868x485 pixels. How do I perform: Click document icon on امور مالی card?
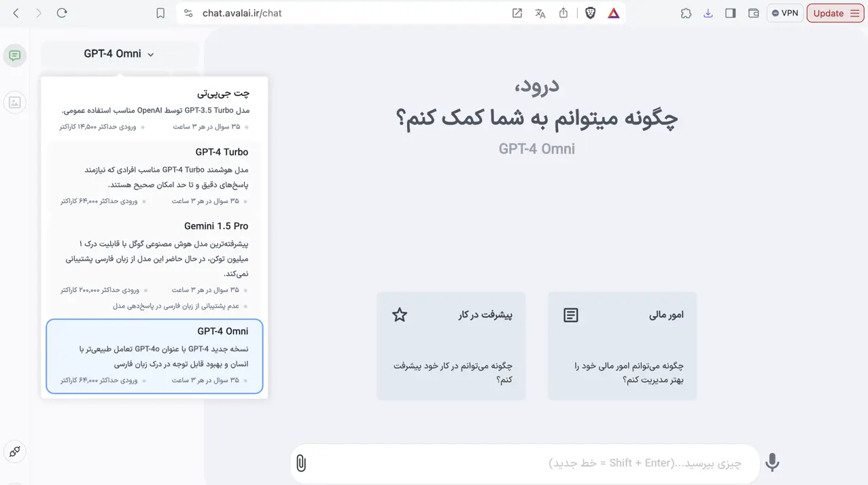pos(571,315)
